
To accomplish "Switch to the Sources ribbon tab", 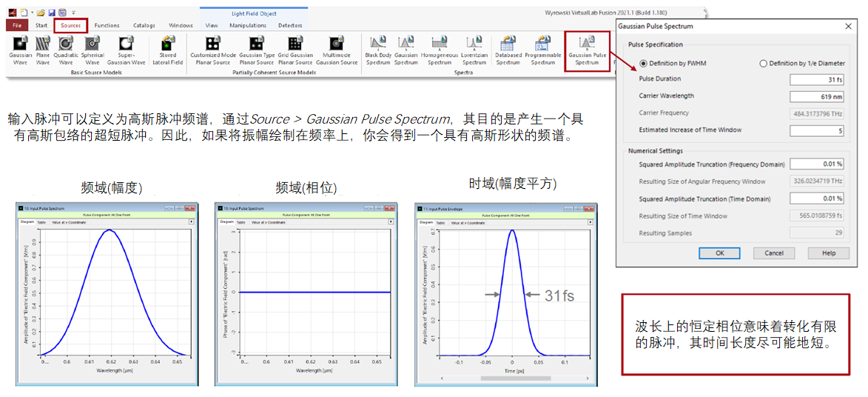I will 71,25.
